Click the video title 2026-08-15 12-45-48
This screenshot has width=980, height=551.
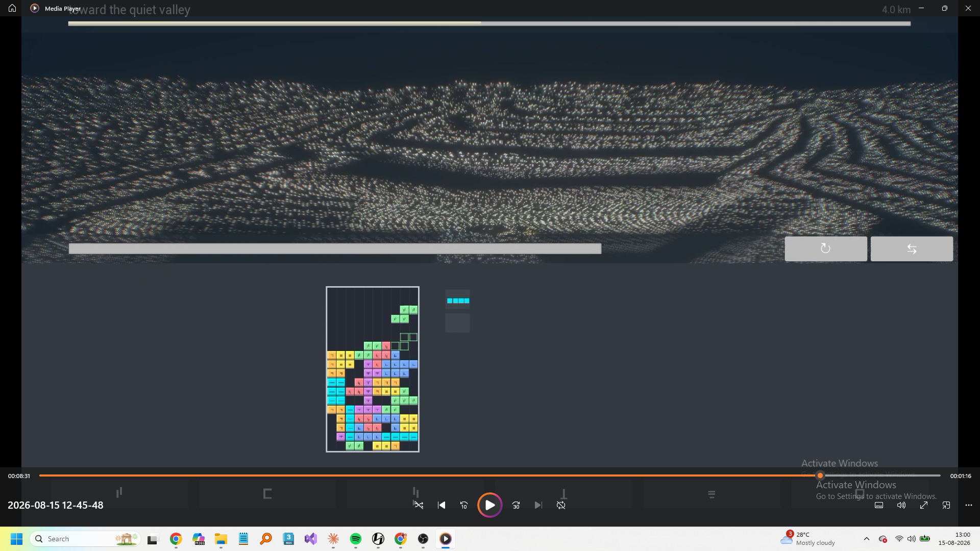coord(56,505)
